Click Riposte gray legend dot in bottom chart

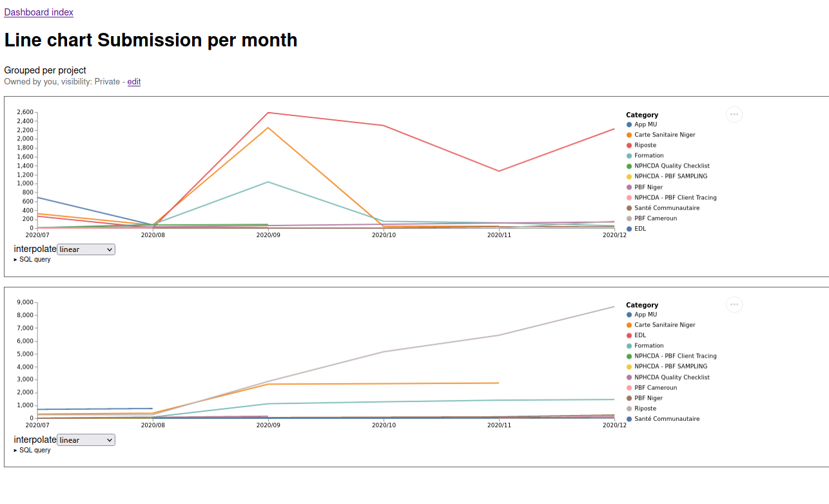coord(629,409)
